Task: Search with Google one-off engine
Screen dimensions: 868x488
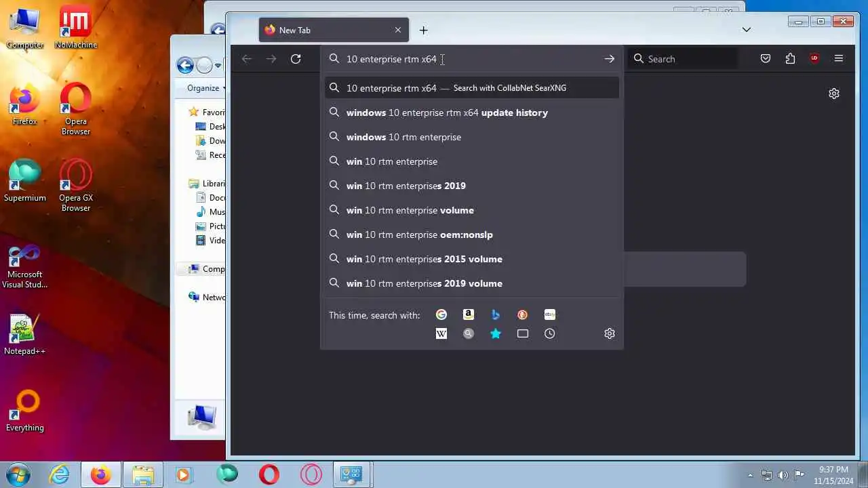Action: coord(441,314)
